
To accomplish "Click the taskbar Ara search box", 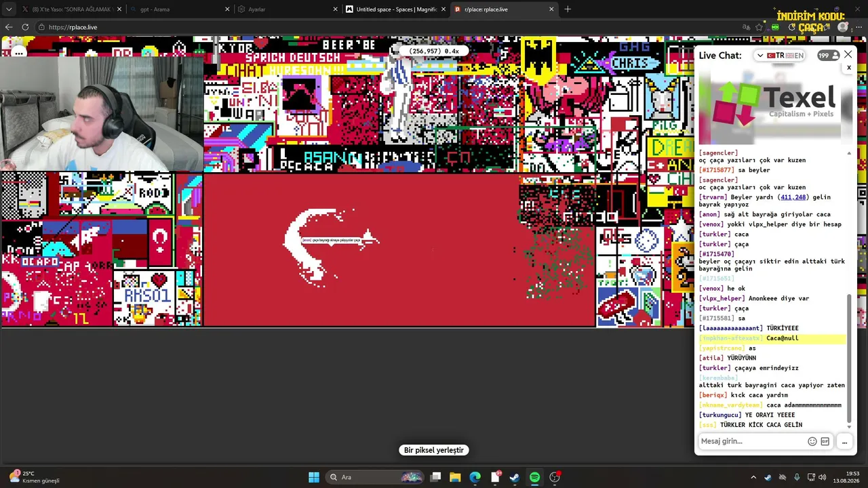I will [375, 477].
